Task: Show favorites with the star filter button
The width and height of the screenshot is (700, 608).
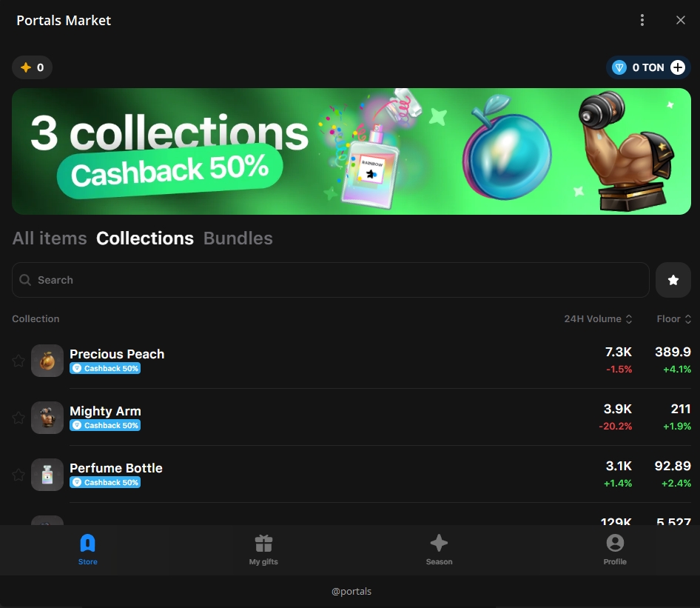Action: pos(673,280)
